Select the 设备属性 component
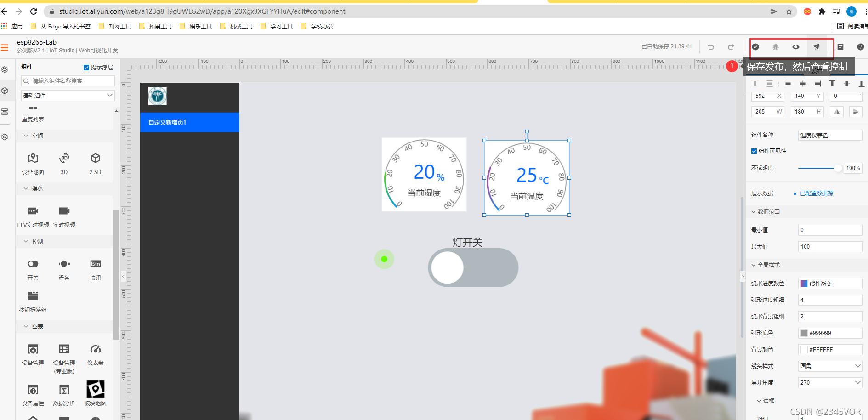The image size is (868, 420). click(33, 395)
